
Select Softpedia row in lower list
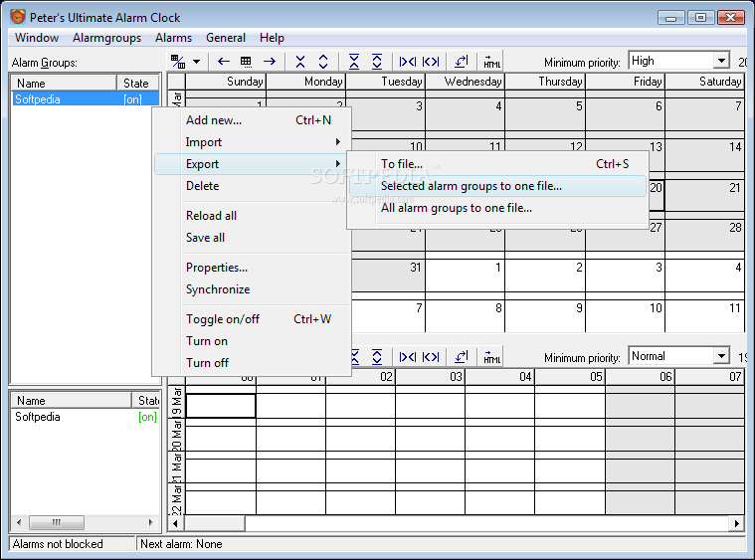tap(86, 417)
